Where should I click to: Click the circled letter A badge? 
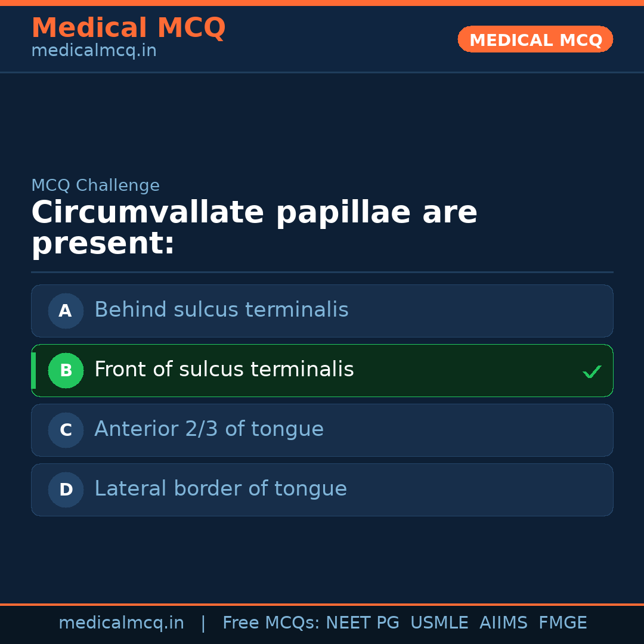(x=66, y=311)
